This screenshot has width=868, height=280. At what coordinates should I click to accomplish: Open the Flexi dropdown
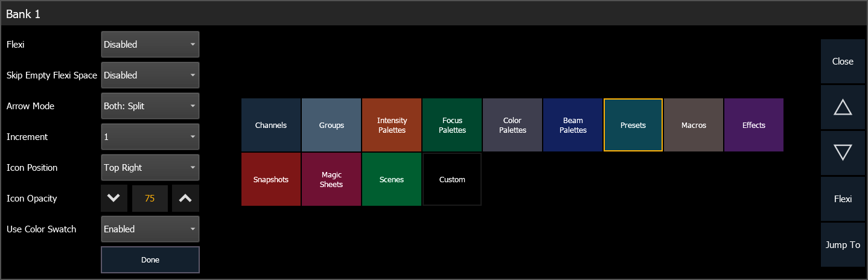(x=150, y=45)
